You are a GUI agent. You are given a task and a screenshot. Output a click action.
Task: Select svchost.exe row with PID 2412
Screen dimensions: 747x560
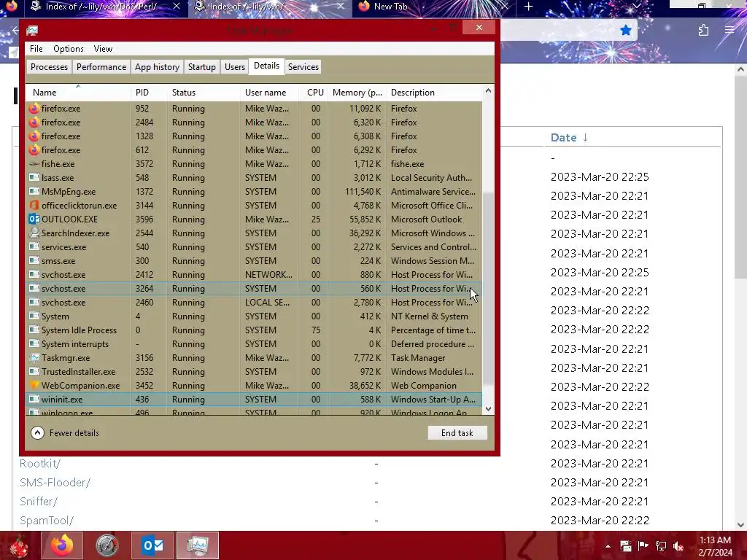pos(254,275)
